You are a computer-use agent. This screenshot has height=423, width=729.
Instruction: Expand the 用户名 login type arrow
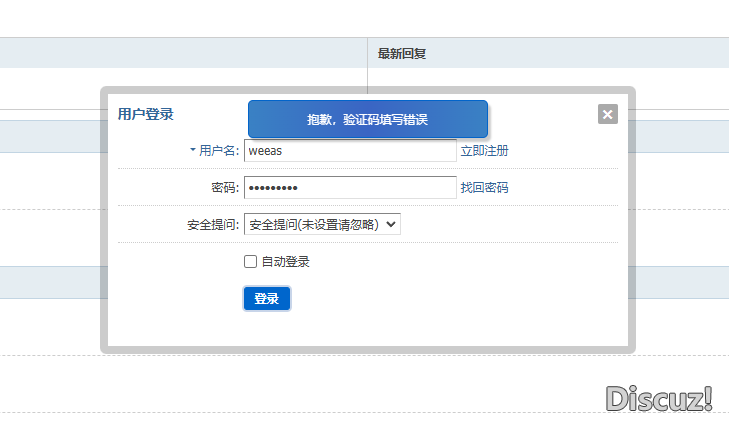tap(192, 150)
